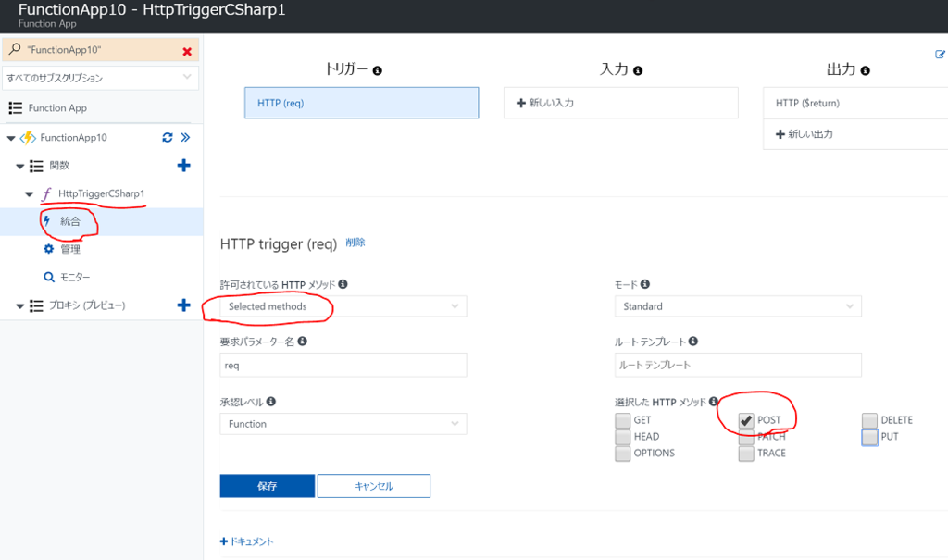The image size is (948, 560).
Task: Click the 削除 link beside HTTP trigger
Action: click(x=355, y=243)
